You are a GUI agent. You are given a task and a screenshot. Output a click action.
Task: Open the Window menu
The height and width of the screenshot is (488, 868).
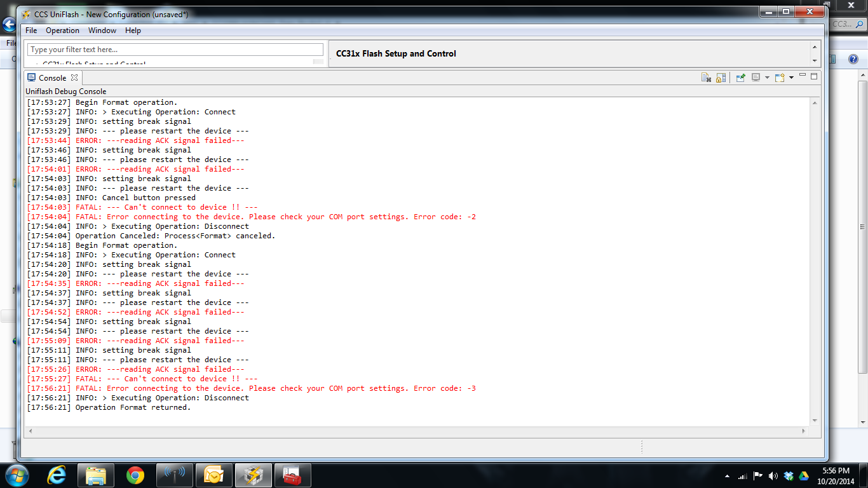(102, 30)
